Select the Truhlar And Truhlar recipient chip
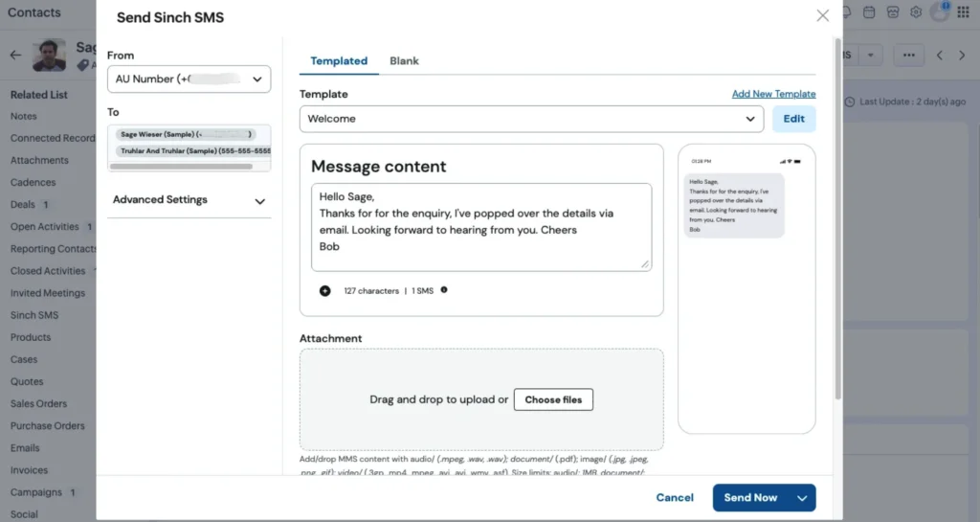The width and height of the screenshot is (980, 522). pyautogui.click(x=195, y=150)
